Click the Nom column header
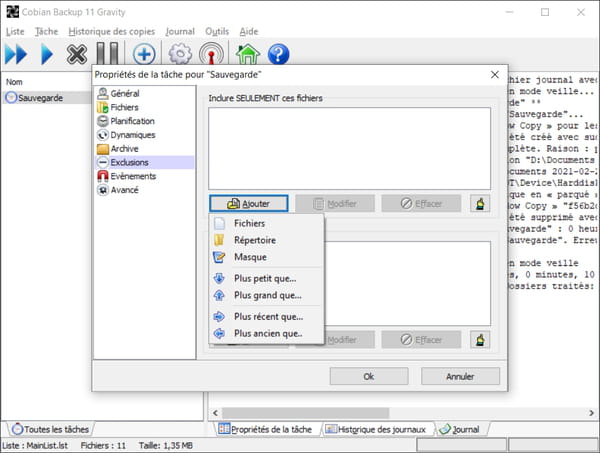The height and width of the screenshot is (453, 600). (14, 82)
